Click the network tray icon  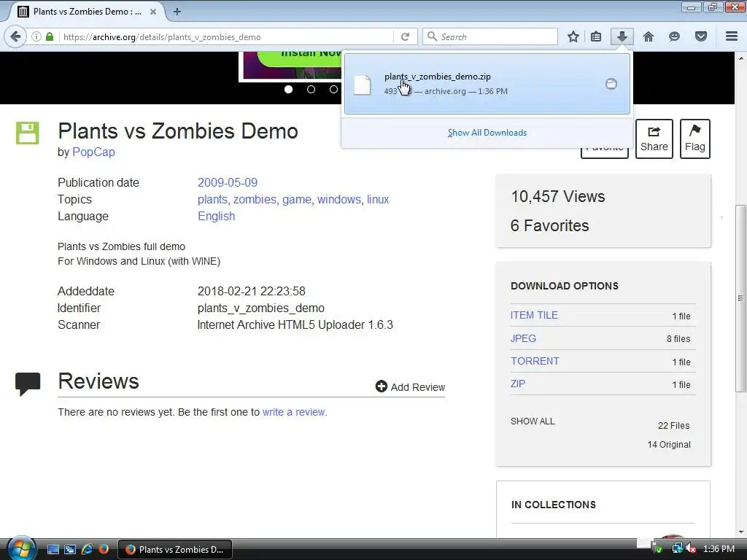(677, 548)
